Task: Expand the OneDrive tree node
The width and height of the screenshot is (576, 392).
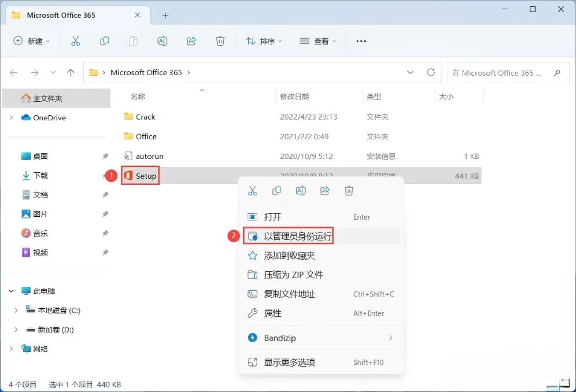Action: [x=11, y=117]
